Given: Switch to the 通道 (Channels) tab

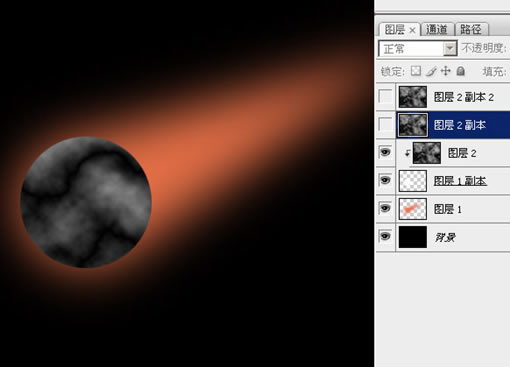Looking at the screenshot, I should coord(437,29).
